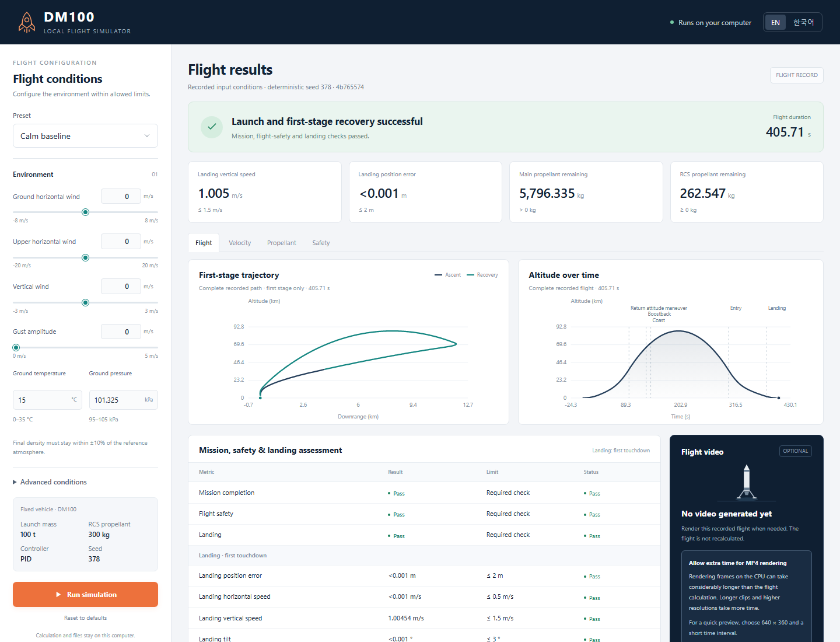Switch language to 한국어
840x642 pixels.
point(803,23)
